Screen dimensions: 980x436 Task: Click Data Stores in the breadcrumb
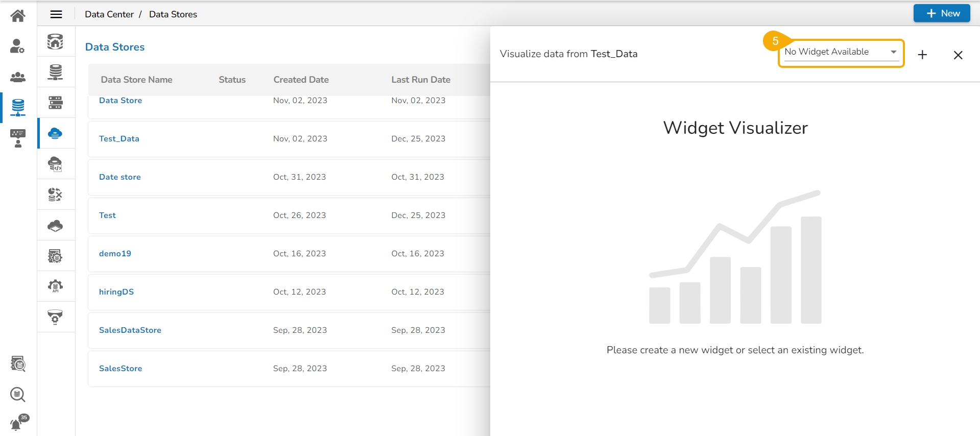coord(173,14)
